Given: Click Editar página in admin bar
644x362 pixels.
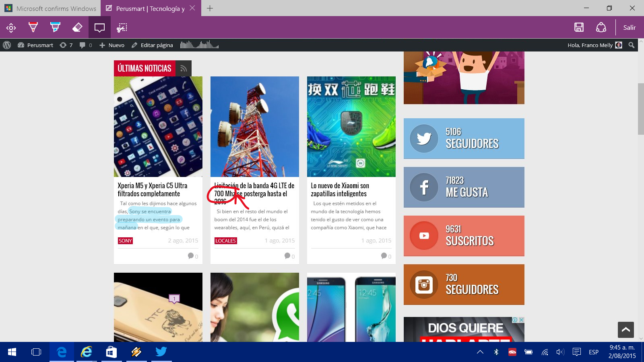Looking at the screenshot, I should [x=152, y=45].
